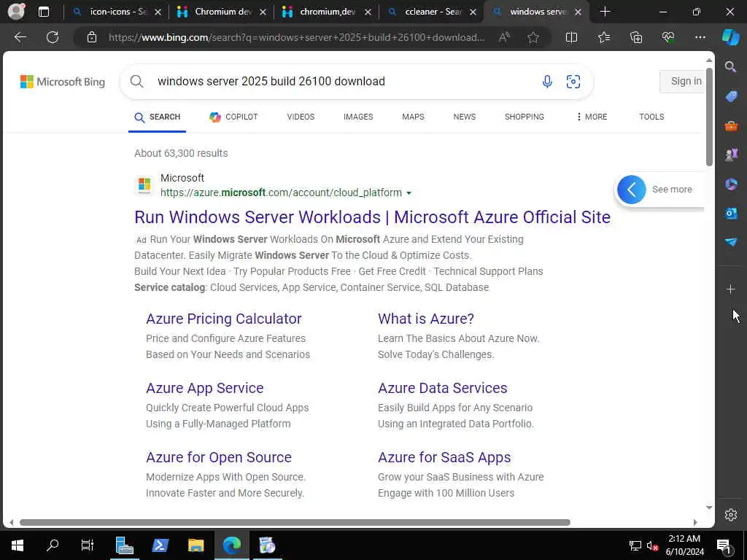747x560 pixels.
Task: Add sidebar app with plus icon
Action: click(x=731, y=289)
